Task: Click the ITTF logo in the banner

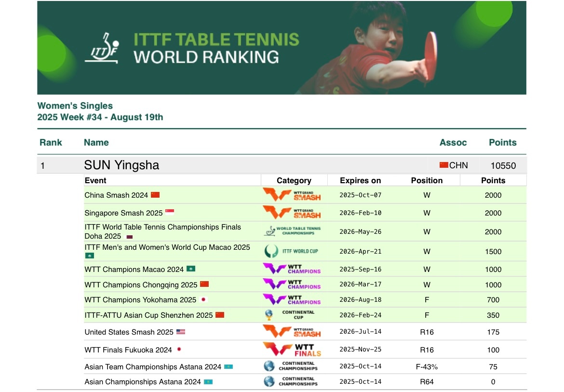Action: point(102,48)
